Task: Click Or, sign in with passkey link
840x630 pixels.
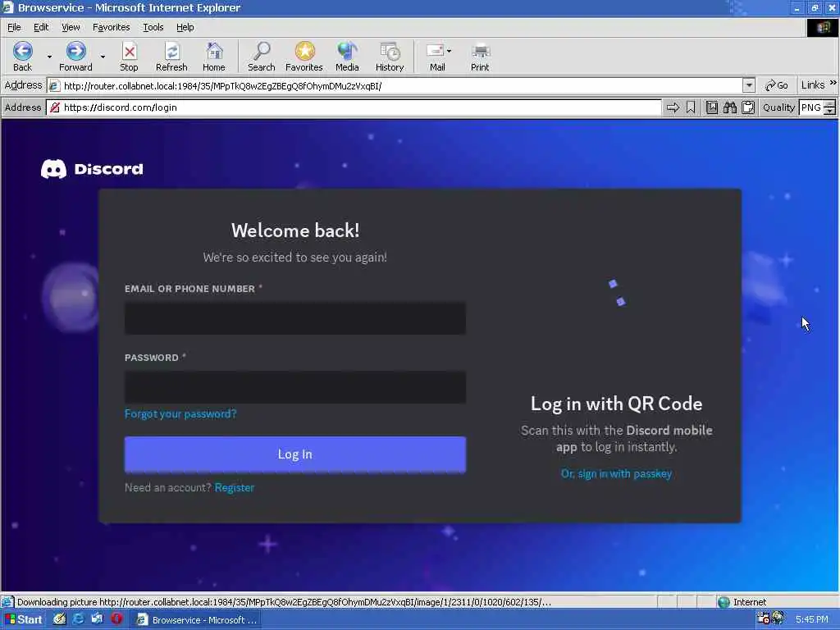Action: point(616,473)
